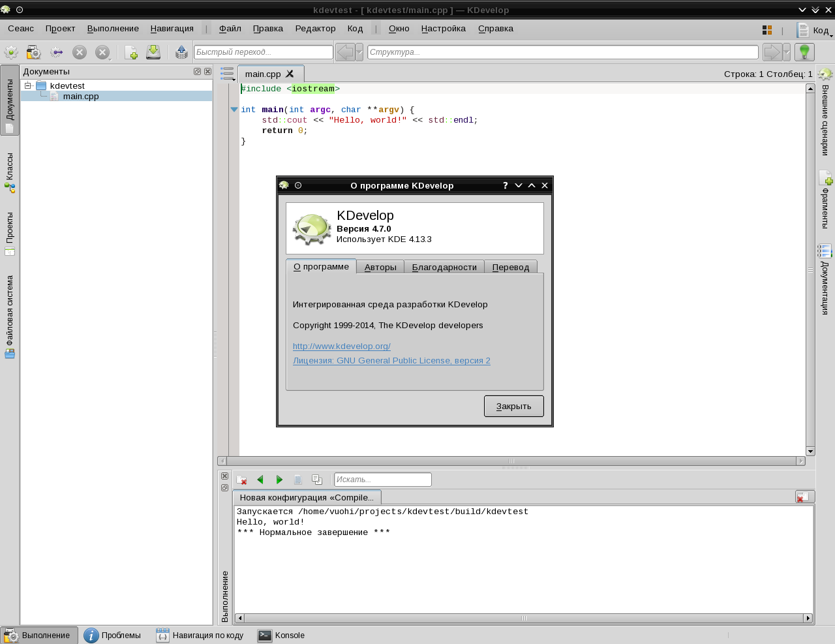Collapse the main function code fold arrow
Viewport: 835px width, 644px height.
pos(234,110)
